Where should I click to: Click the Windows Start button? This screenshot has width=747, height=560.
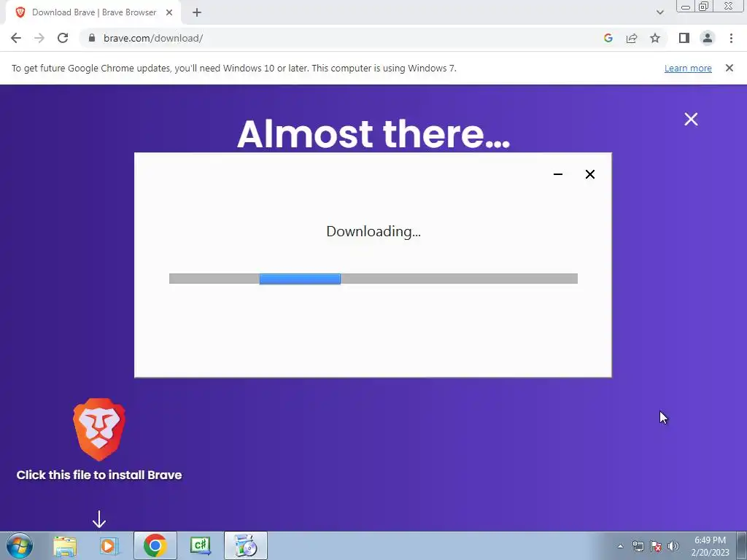20,545
